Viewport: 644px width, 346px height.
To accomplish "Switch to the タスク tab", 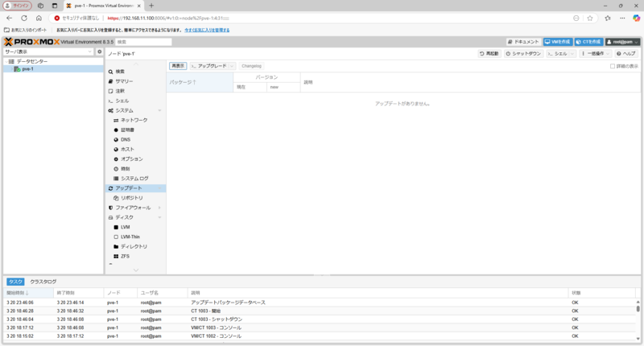I will 15,282.
